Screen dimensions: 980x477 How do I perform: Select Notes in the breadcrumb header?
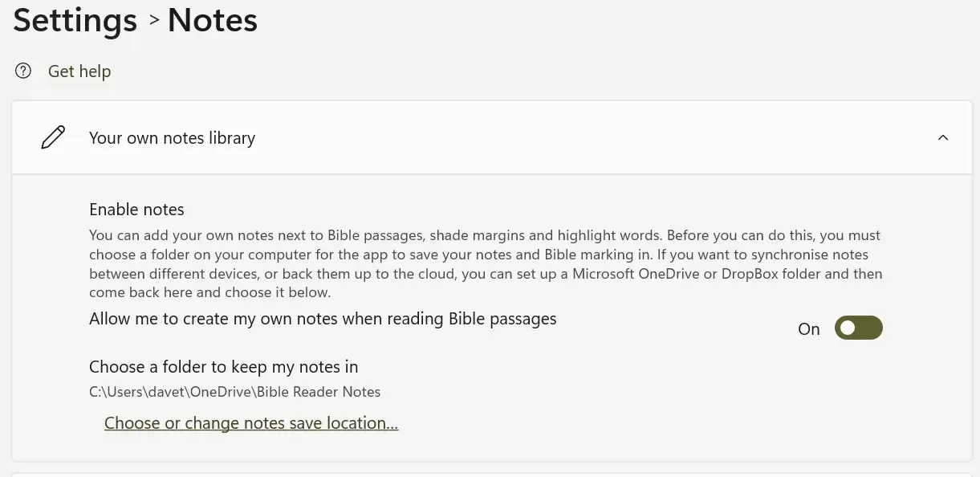[x=211, y=20]
